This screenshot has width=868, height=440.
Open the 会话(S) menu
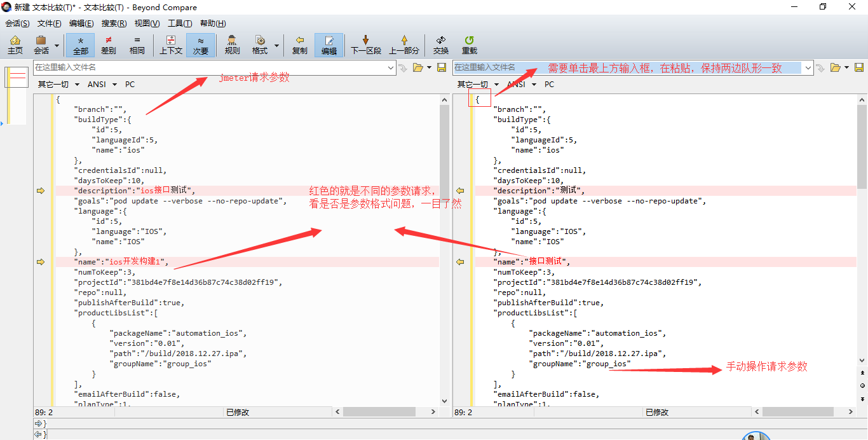(17, 24)
